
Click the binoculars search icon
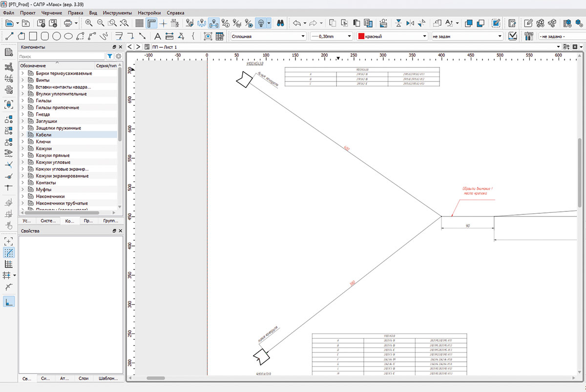[281, 23]
